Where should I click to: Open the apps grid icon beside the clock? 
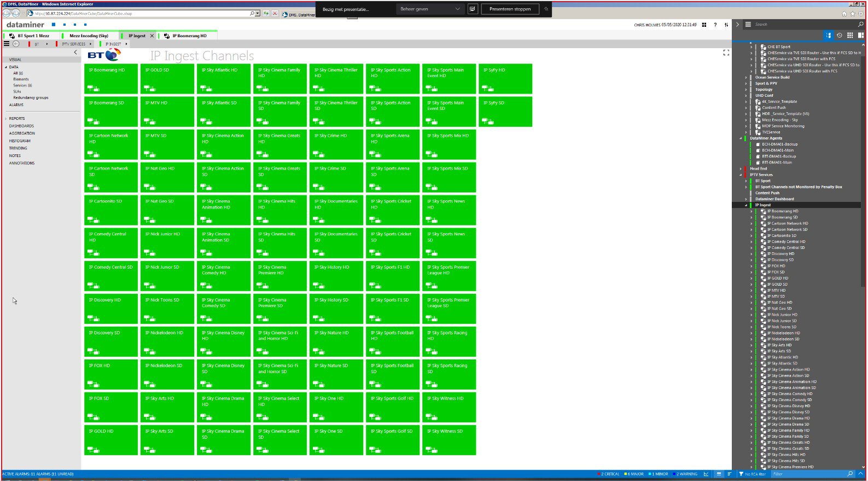pyautogui.click(x=704, y=25)
